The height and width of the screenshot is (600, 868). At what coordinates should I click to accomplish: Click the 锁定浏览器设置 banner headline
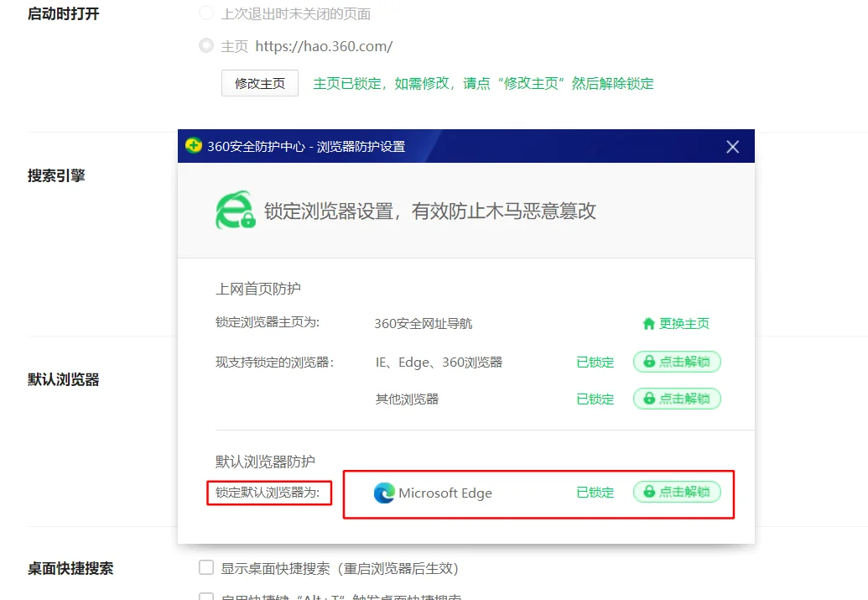[x=429, y=211]
